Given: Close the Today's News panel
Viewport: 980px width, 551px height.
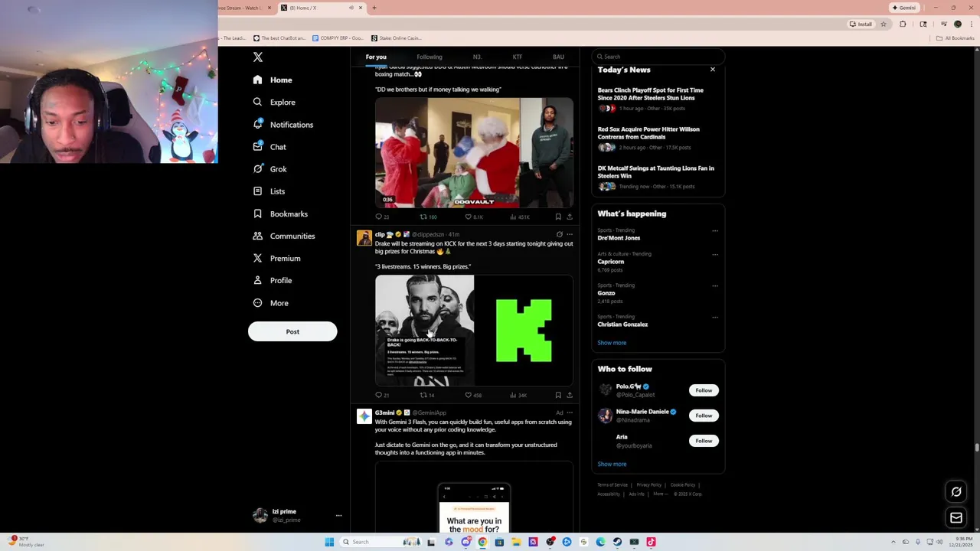Looking at the screenshot, I should click(713, 70).
